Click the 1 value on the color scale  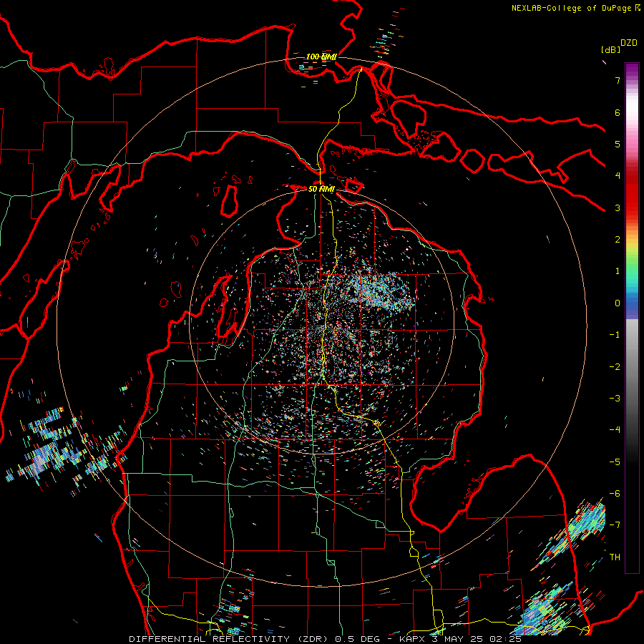coord(618,271)
